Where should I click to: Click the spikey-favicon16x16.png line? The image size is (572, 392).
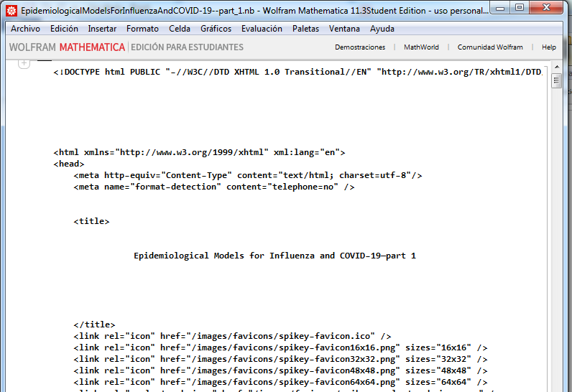[x=280, y=347]
